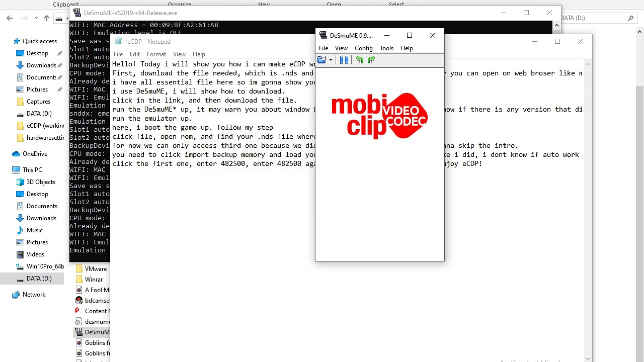Click the Notepad scrollbar down arrow

click(x=589, y=358)
